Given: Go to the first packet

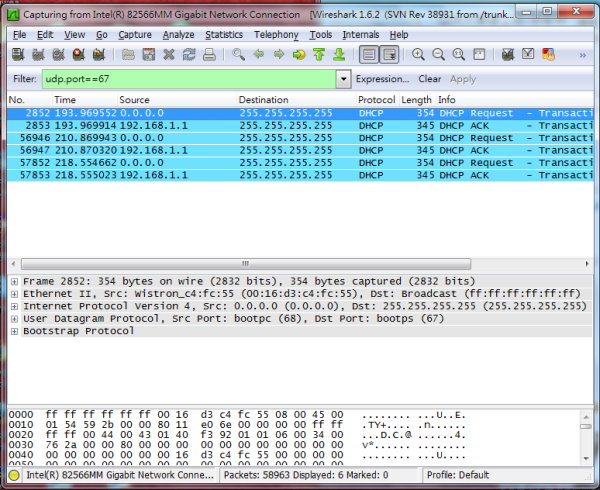Looking at the screenshot, I should [x=318, y=55].
